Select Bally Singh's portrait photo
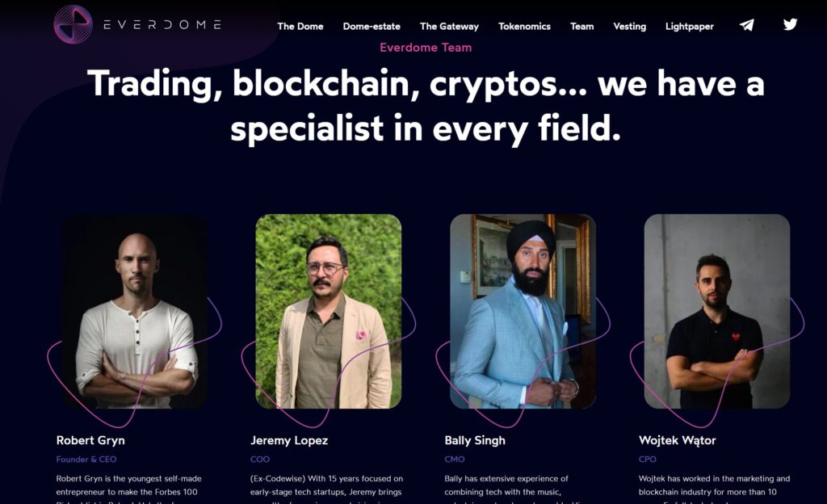827x504 pixels. pyautogui.click(x=523, y=311)
